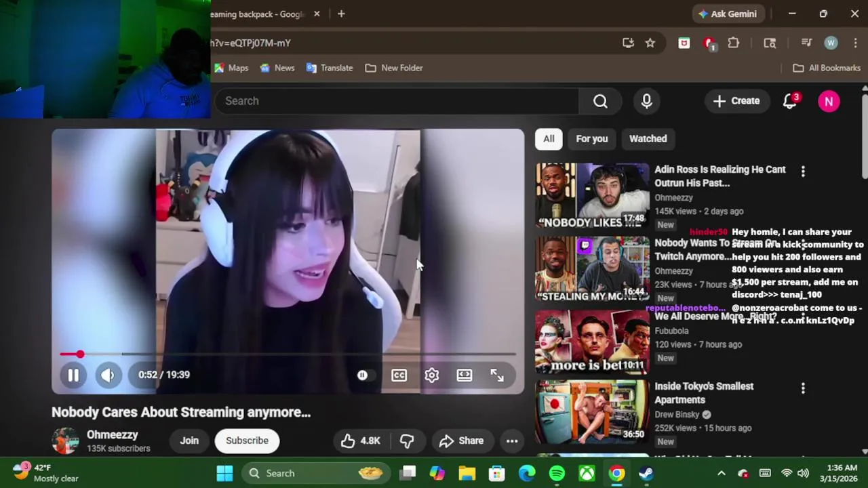
Task: Select the All filter chip
Action: (x=549, y=139)
